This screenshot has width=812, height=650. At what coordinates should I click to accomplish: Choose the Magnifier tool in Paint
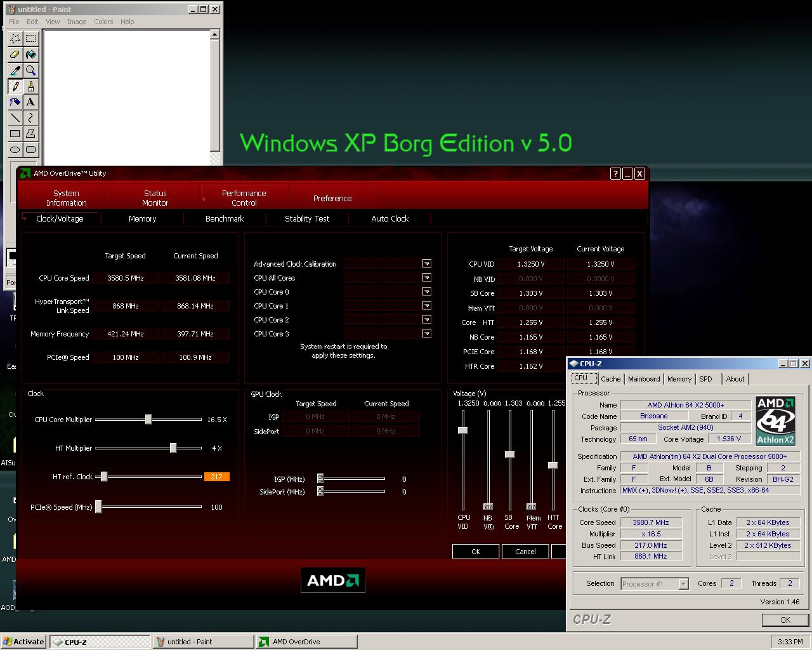click(30, 70)
